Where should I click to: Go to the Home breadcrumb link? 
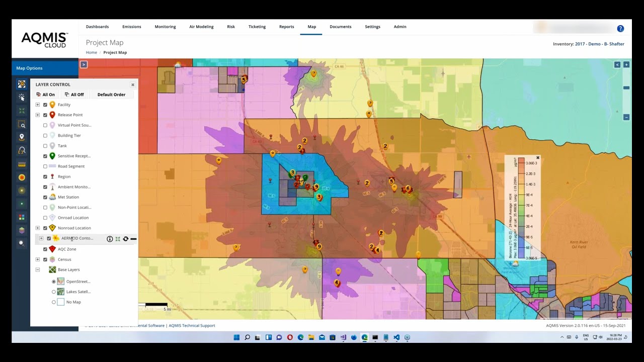point(91,52)
